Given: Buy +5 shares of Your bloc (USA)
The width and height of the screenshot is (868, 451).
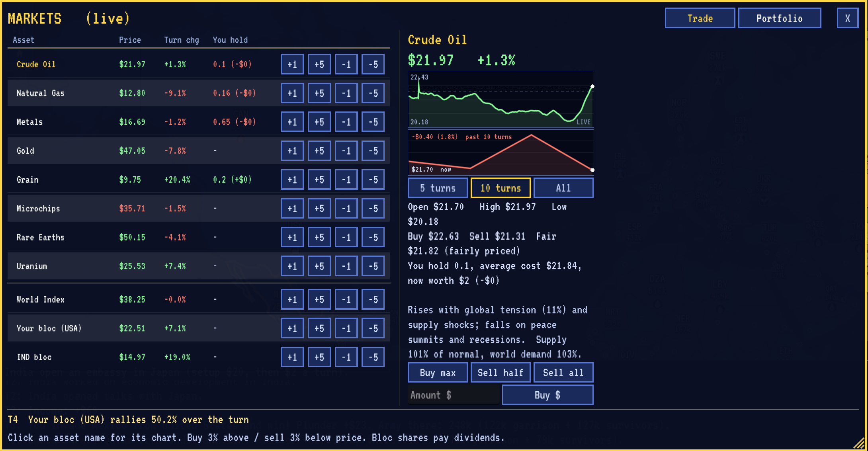Looking at the screenshot, I should [x=319, y=328].
